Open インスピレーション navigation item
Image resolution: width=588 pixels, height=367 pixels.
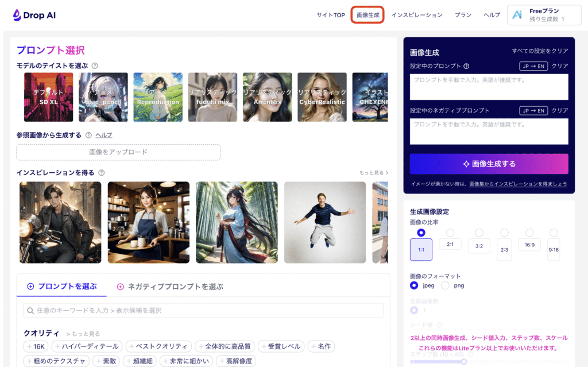coord(417,15)
